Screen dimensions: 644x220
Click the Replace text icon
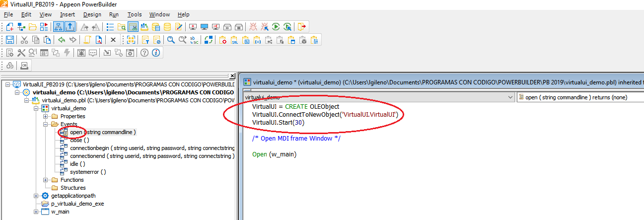click(x=194, y=40)
